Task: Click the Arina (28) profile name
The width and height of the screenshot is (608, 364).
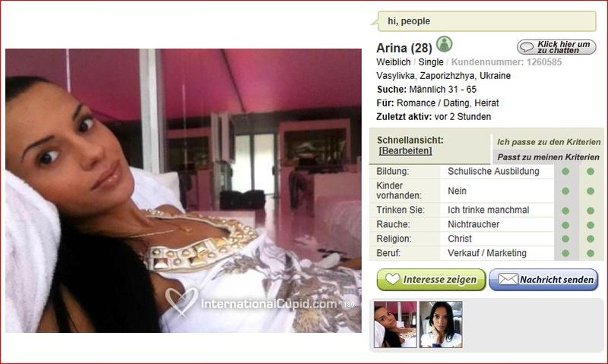Action: tap(404, 48)
